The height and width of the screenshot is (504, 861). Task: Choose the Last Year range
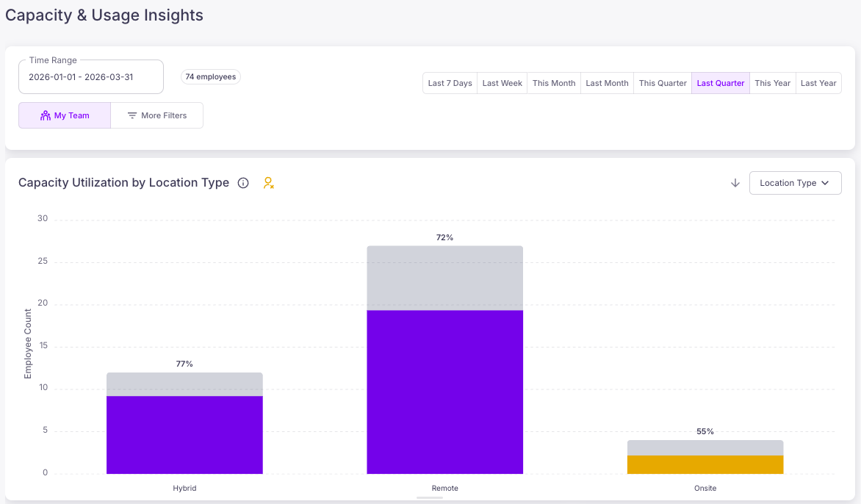coord(818,83)
